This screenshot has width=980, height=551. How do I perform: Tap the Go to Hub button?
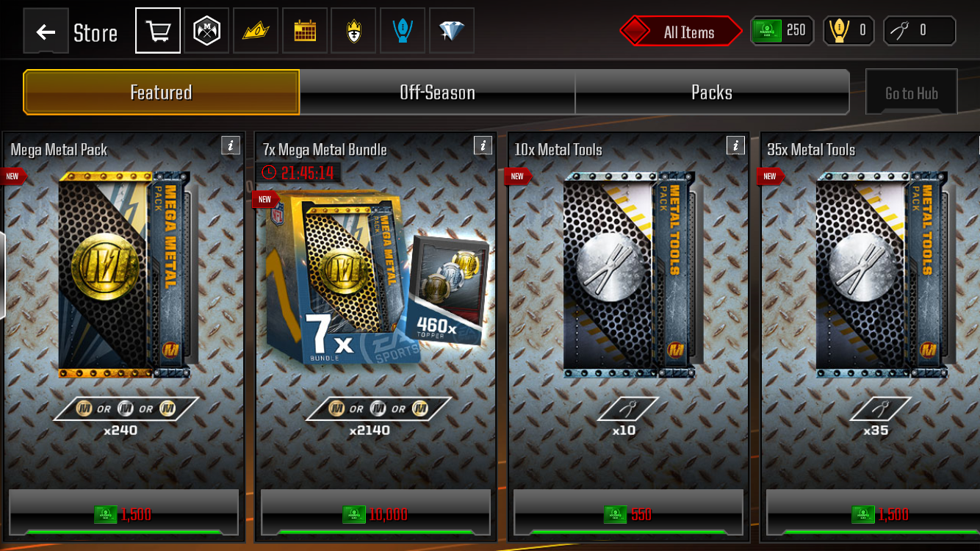tap(912, 93)
